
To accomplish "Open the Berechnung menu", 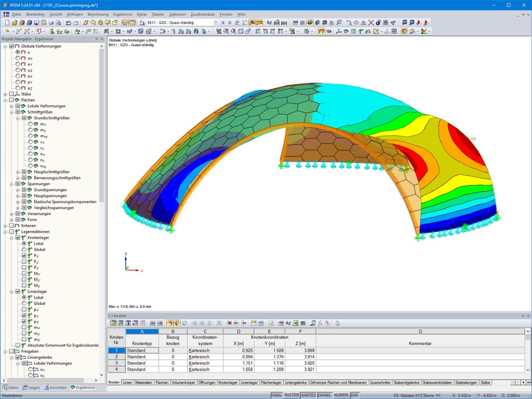I will click(x=98, y=14).
